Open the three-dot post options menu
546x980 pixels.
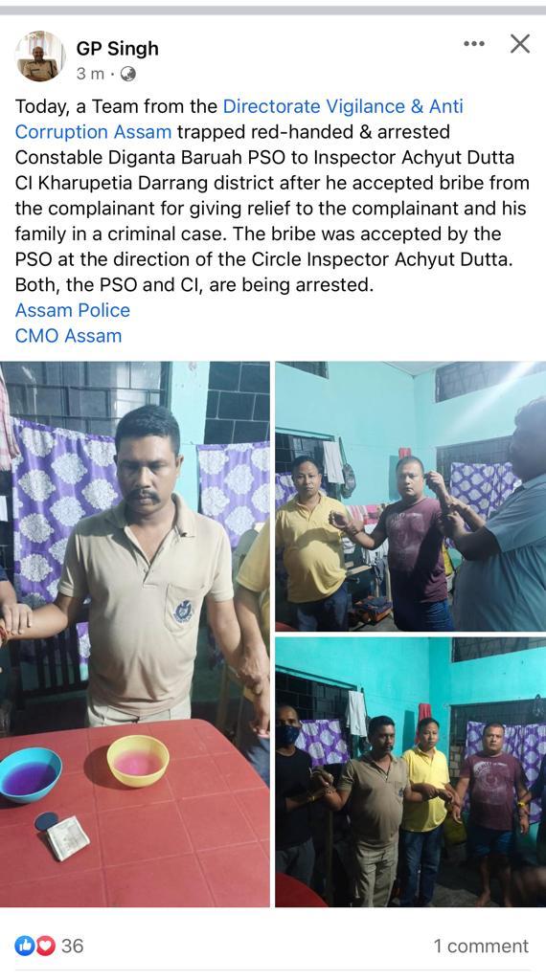click(474, 44)
